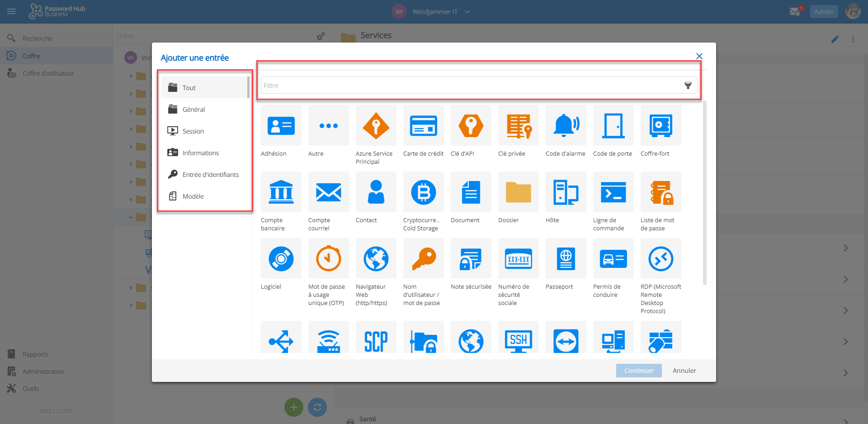This screenshot has width=868, height=424.
Task: Select the Cryptocurrency Cold Storage icon
Action: click(423, 192)
